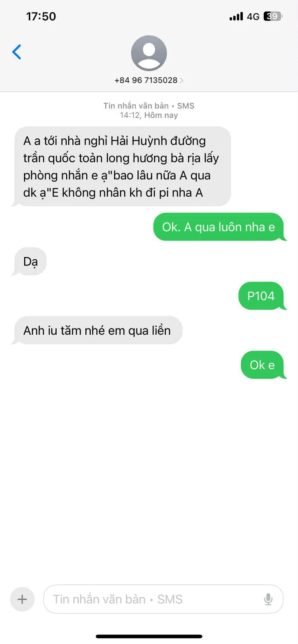Expand contact details chevron beside phone number
Viewport: 298px width, 644px height.
(x=181, y=81)
